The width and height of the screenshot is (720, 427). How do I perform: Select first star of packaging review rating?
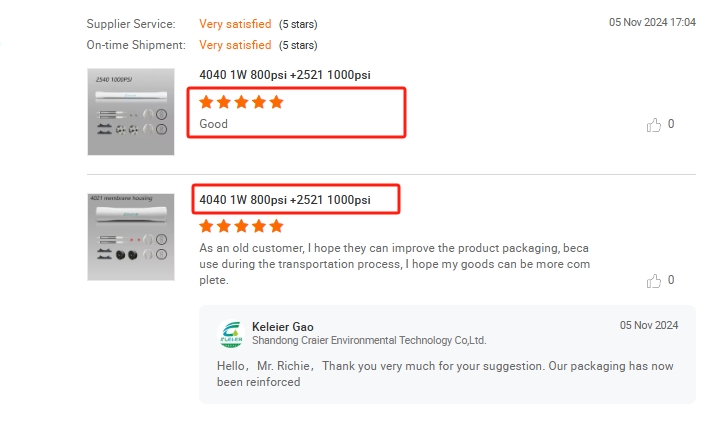206,226
